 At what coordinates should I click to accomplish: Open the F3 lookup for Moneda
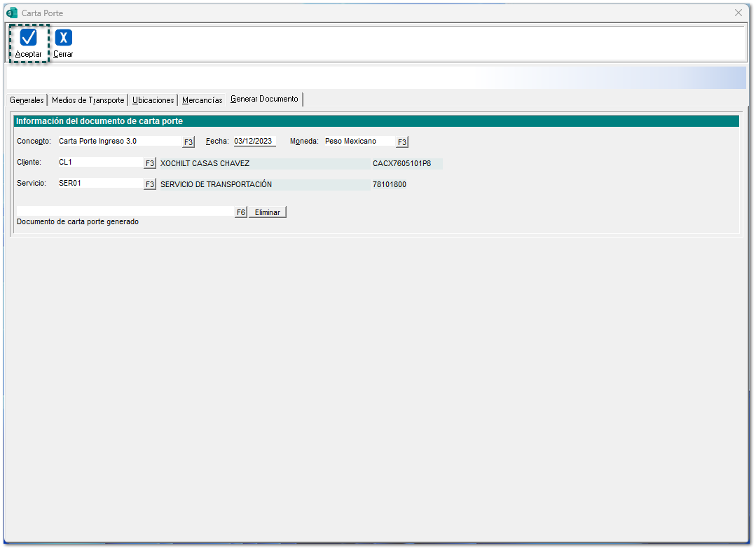pos(401,142)
